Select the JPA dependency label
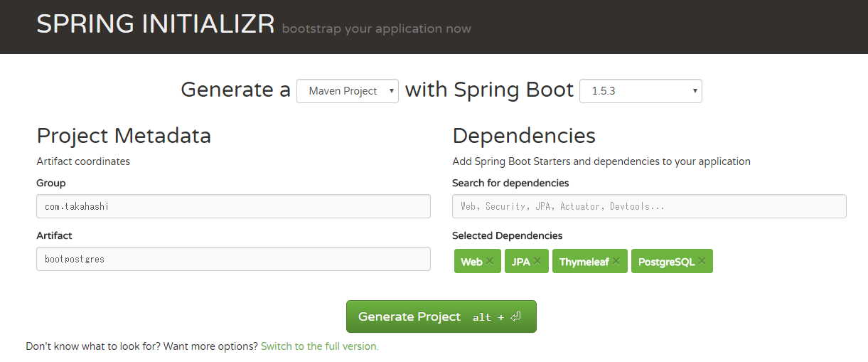 (x=521, y=262)
